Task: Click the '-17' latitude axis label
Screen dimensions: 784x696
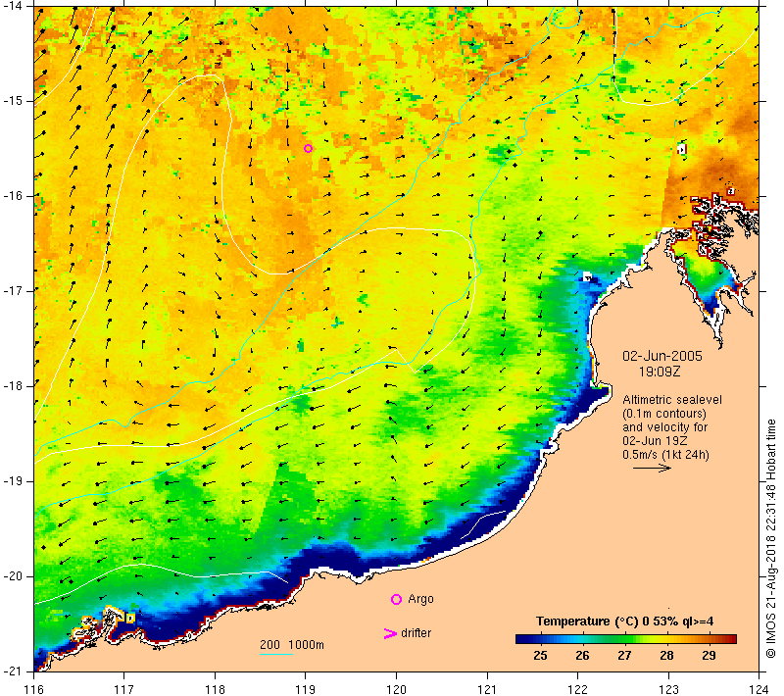Action: click(x=11, y=291)
